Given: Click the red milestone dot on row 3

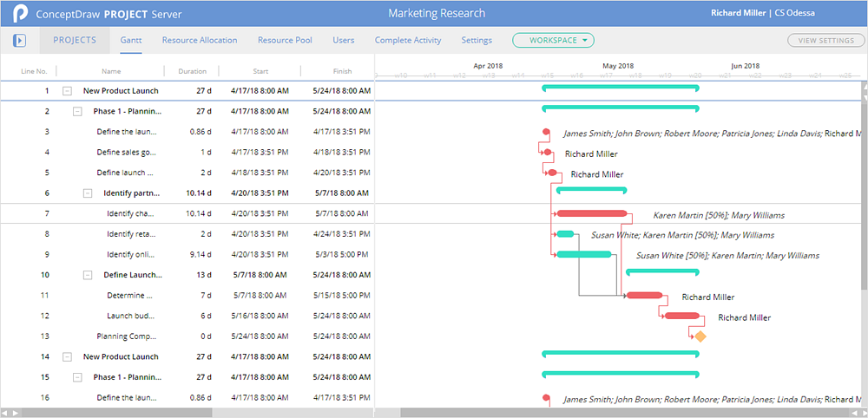Looking at the screenshot, I should [546, 132].
